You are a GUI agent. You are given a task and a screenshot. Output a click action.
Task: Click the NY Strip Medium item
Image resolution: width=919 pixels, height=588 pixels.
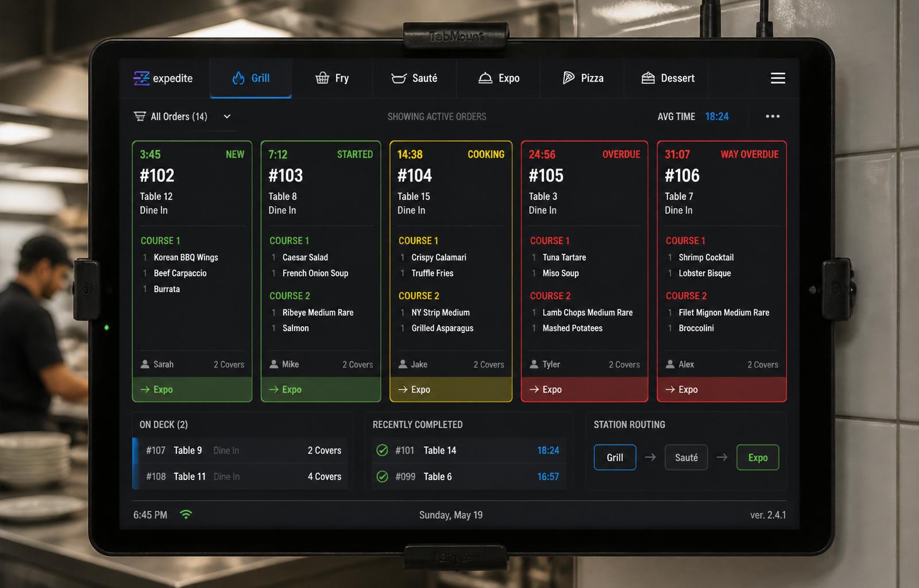coord(441,312)
